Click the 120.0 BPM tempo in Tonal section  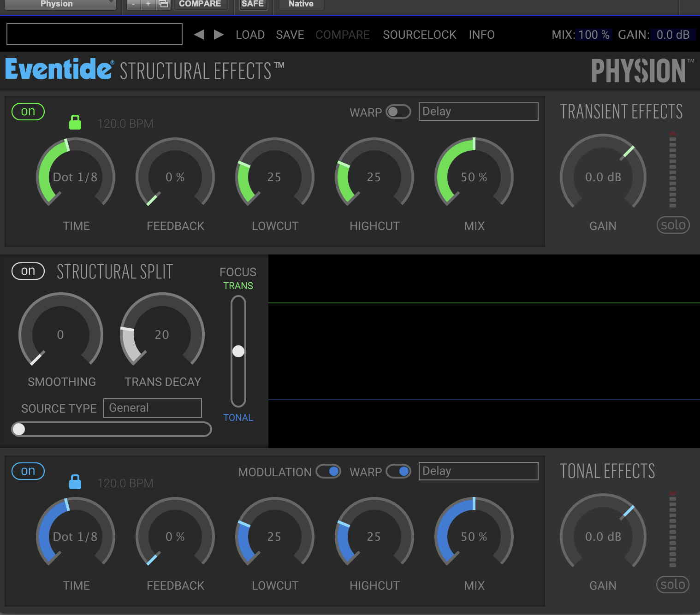pyautogui.click(x=125, y=483)
